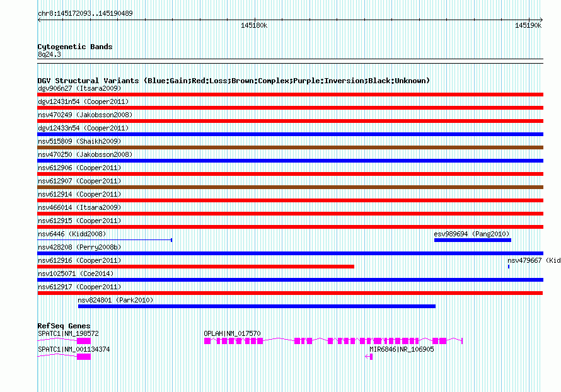Click the red nsv612916 loss variant bar
The width and height of the screenshot is (561, 392).
click(195, 267)
